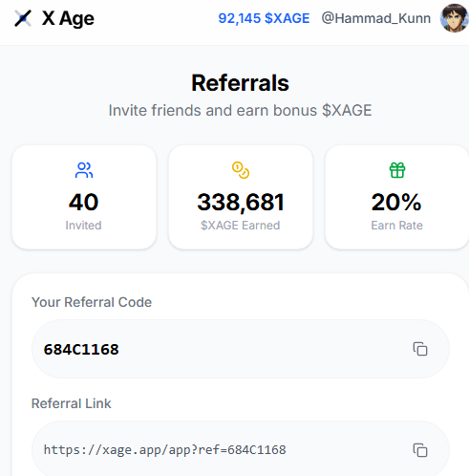Viewport: 469px width, 476px height.
Task: Select the xage.app referral link text
Action: [x=164, y=450]
